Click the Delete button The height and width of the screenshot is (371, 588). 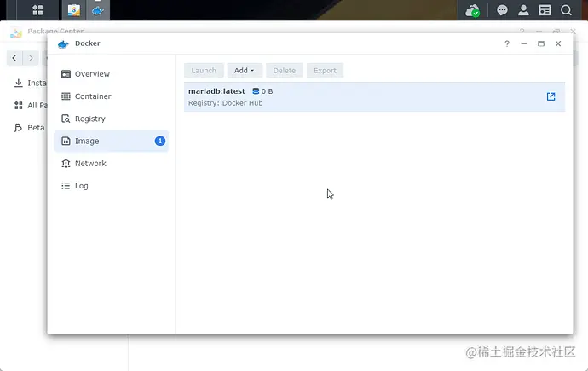coord(285,71)
